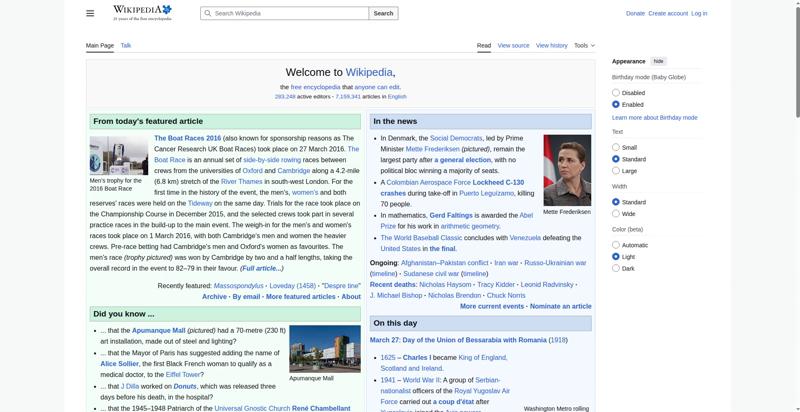Focus the Search Wikipedia input field

pyautogui.click(x=290, y=14)
